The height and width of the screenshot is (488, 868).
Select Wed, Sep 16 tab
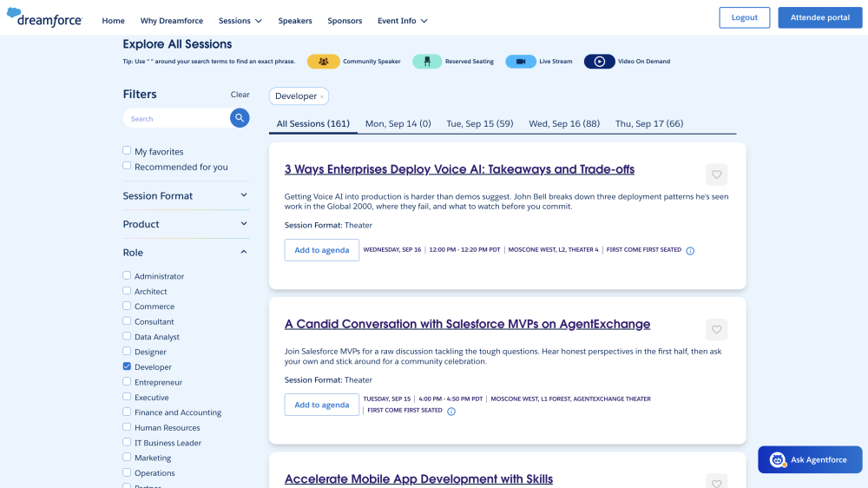[564, 123]
